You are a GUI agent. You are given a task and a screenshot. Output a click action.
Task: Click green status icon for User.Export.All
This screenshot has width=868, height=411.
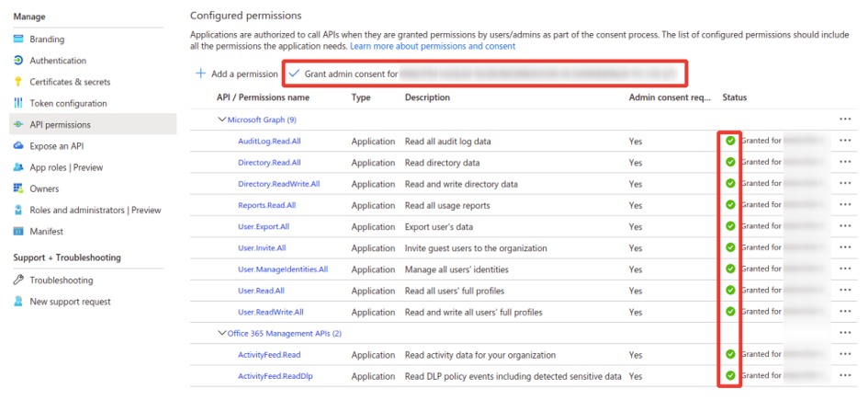pyautogui.click(x=730, y=226)
